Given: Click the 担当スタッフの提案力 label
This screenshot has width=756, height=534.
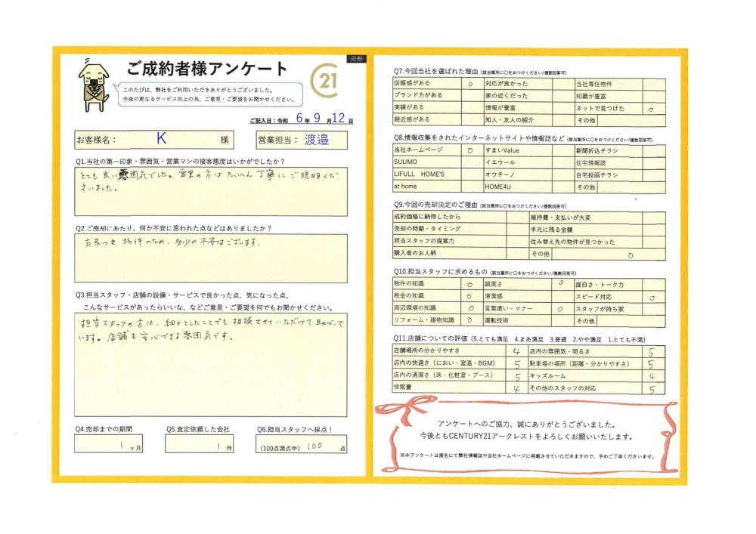Looking at the screenshot, I should [x=424, y=241].
